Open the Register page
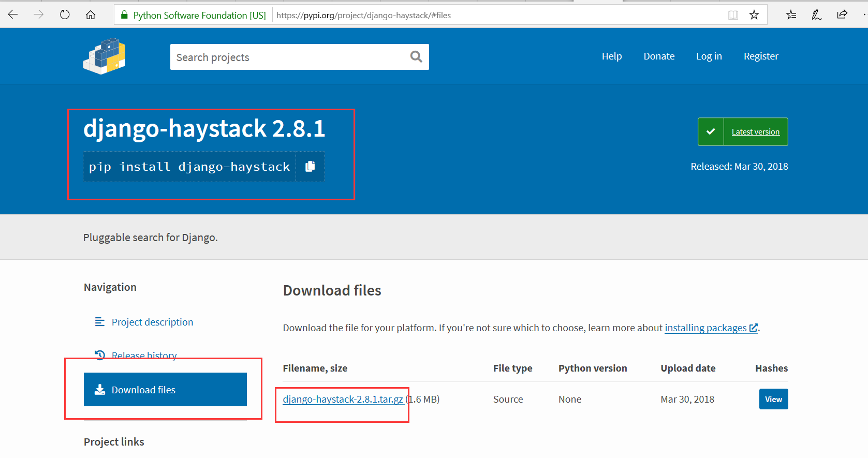868x458 pixels. click(761, 56)
